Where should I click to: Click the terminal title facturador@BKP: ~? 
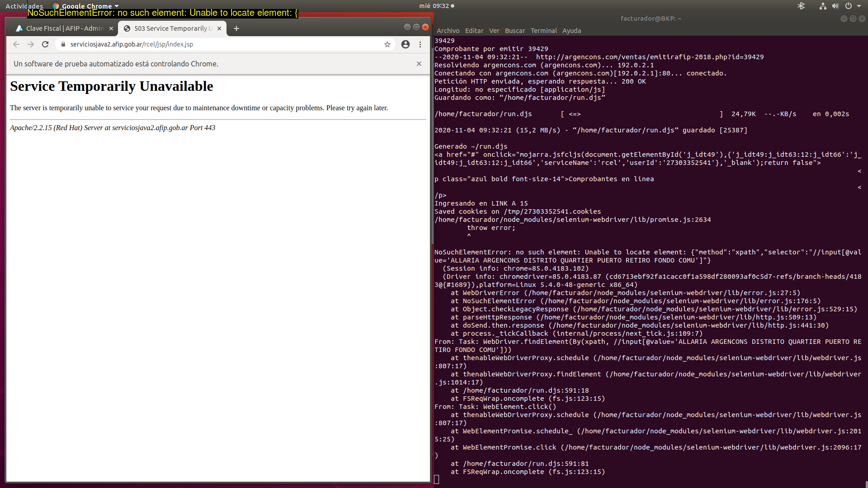click(x=651, y=19)
